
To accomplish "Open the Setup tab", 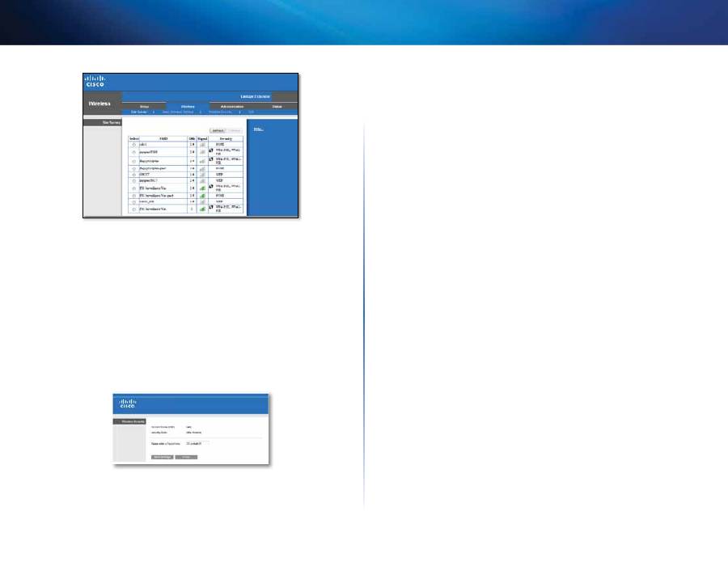I will click(144, 106).
